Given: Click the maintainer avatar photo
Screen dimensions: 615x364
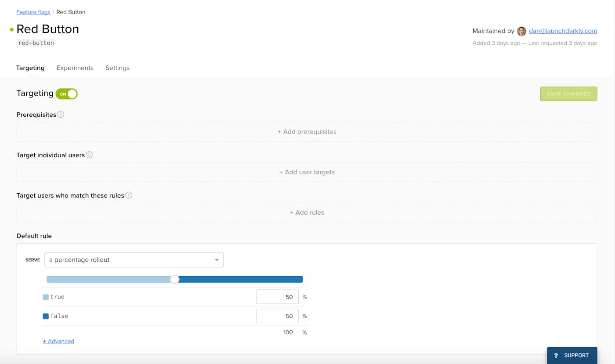Looking at the screenshot, I should point(521,31).
